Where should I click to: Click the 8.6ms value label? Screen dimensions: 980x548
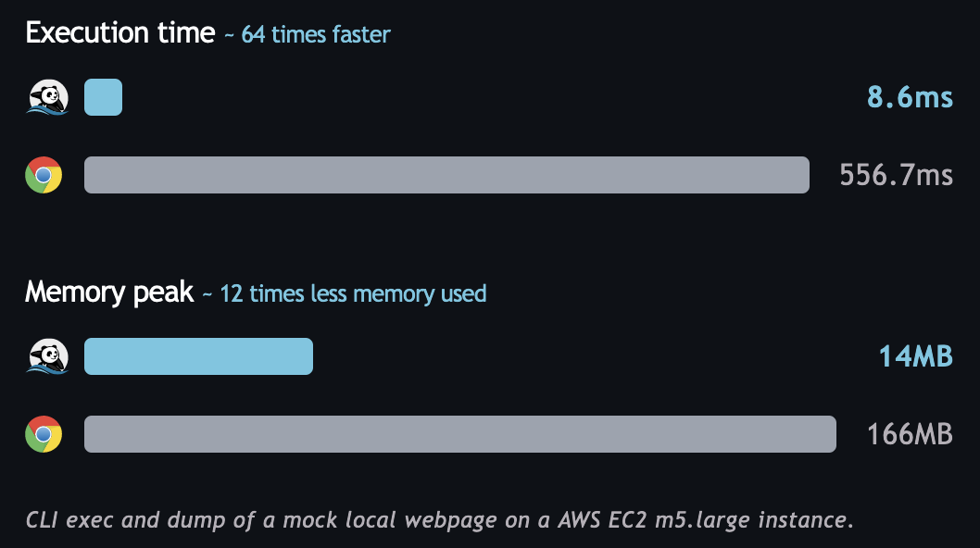point(910,97)
